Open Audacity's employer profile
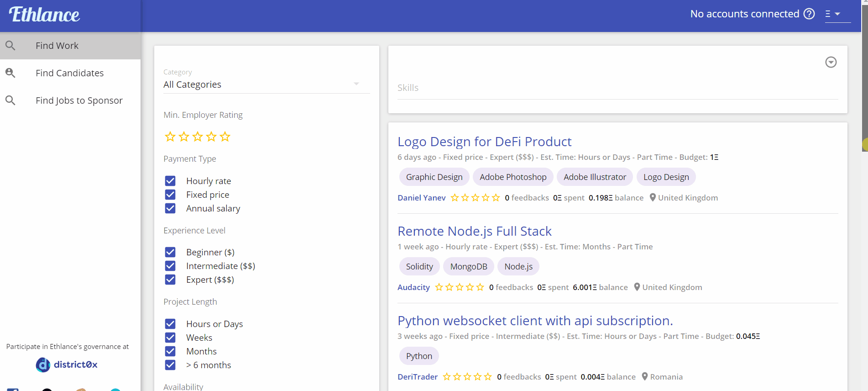 click(x=413, y=287)
